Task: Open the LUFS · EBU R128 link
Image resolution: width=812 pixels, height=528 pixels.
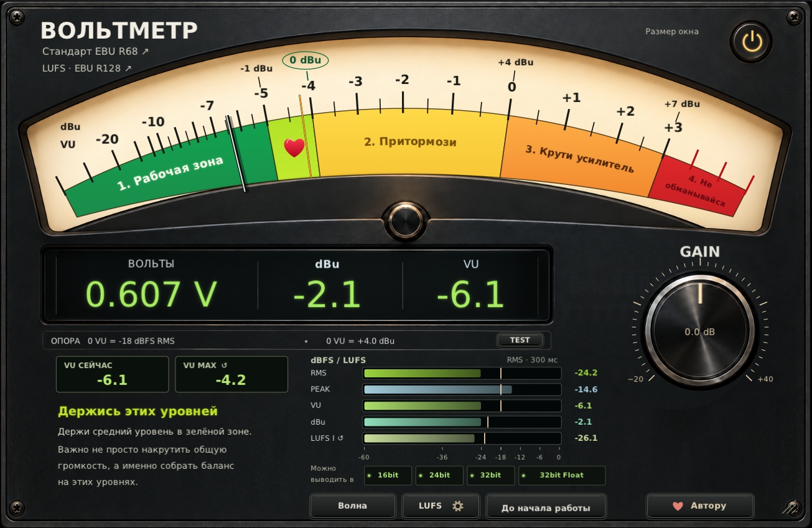Action: click(x=87, y=68)
